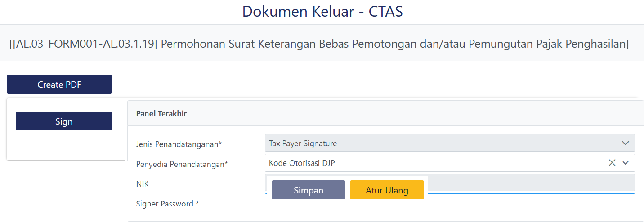Screen dimensions: 644x224
Task: Open the Penyedia Penandatangan combo box
Action: click(432, 163)
